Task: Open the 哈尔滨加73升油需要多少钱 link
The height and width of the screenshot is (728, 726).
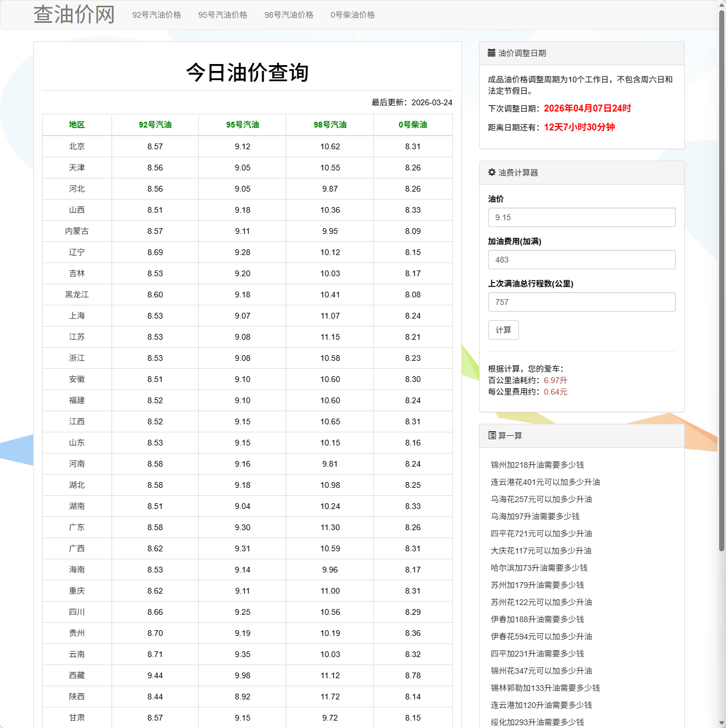Action: coord(538,568)
